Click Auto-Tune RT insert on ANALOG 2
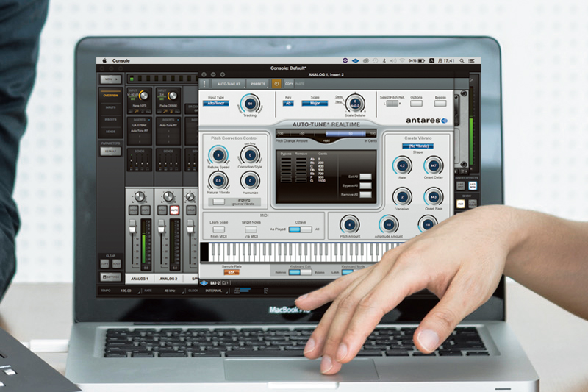This screenshot has width=588, height=392. [168, 125]
